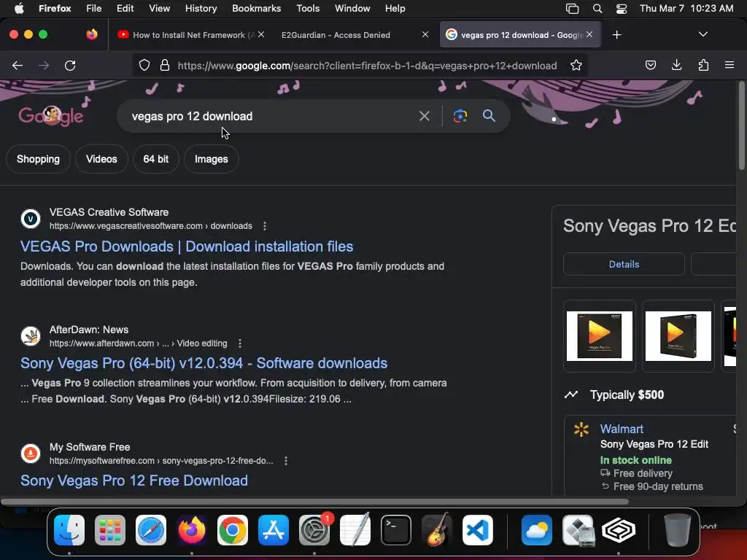Filter results by Videos
The height and width of the screenshot is (560, 747).
[101, 159]
